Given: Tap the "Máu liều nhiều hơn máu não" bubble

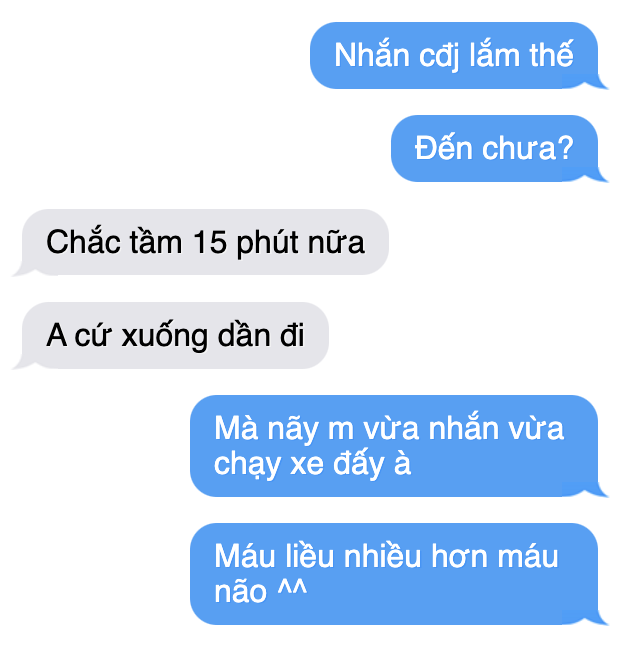Looking at the screenshot, I should (394, 574).
